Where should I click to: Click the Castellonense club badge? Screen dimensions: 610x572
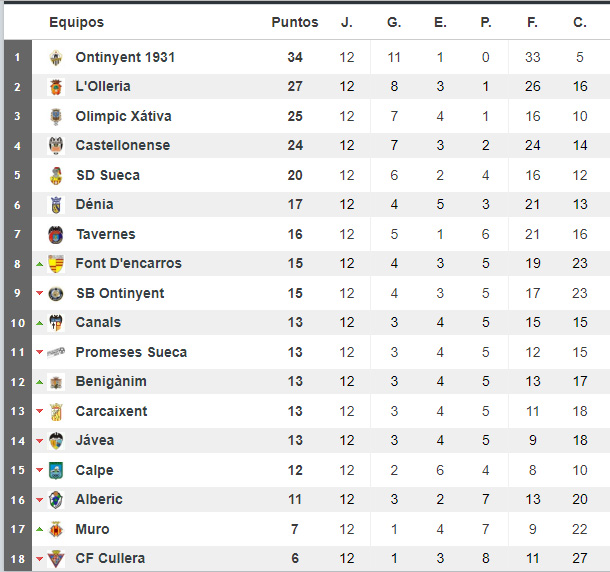56,146
